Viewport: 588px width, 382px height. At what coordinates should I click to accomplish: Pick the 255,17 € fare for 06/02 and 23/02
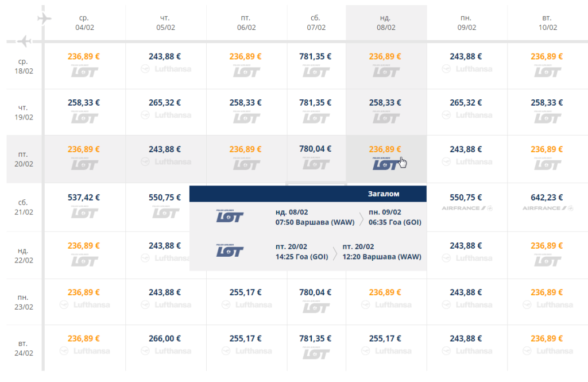[x=246, y=292]
